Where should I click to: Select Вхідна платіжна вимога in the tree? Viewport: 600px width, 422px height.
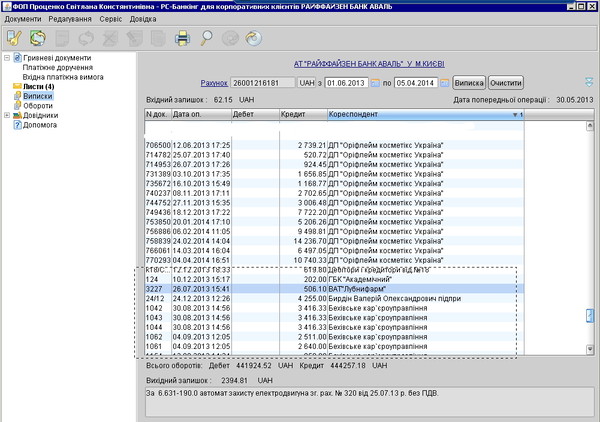[63, 77]
